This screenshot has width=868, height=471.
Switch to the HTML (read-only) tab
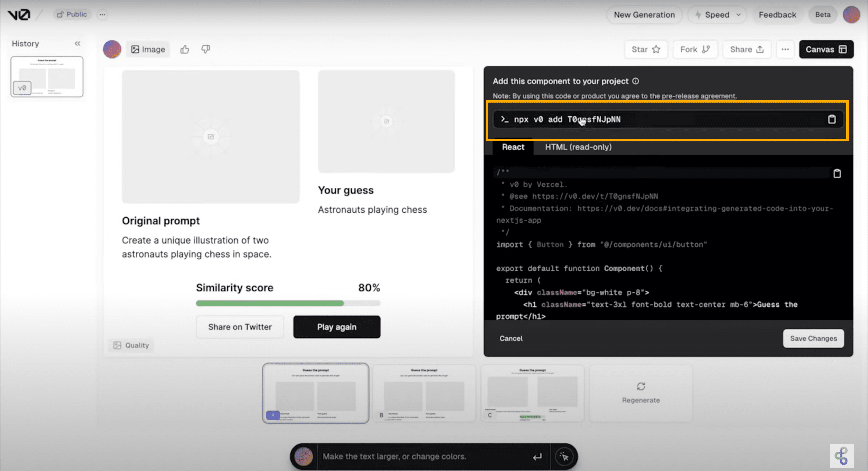578,147
